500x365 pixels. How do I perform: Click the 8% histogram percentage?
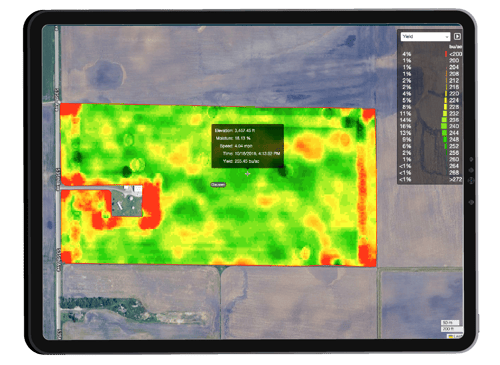pyautogui.click(x=407, y=107)
